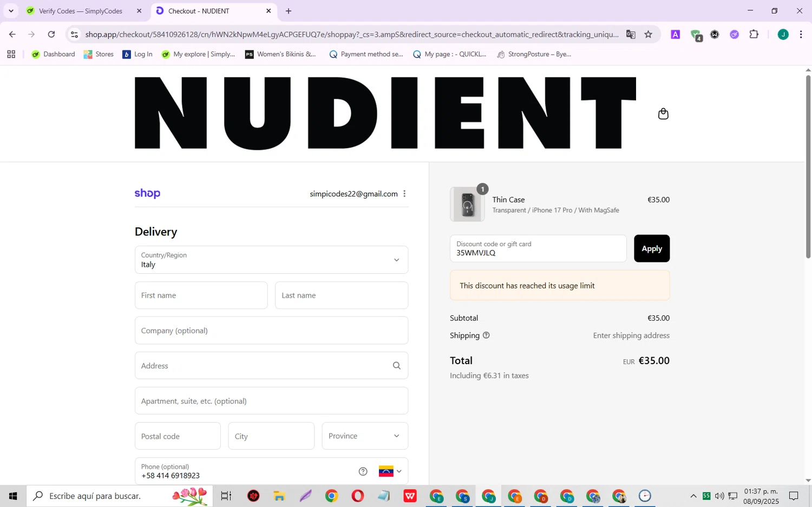Open a new browser tab
Viewport: 812px width, 507px height.
[x=289, y=11]
